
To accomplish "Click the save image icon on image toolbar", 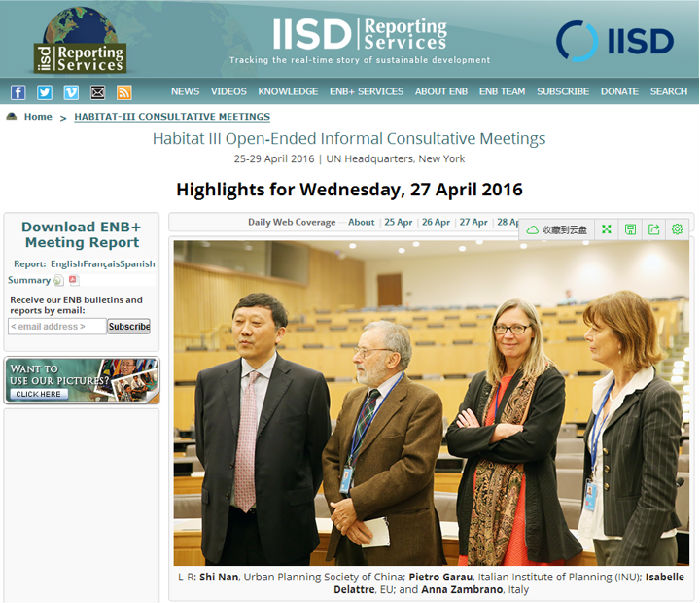I will tap(630, 229).
